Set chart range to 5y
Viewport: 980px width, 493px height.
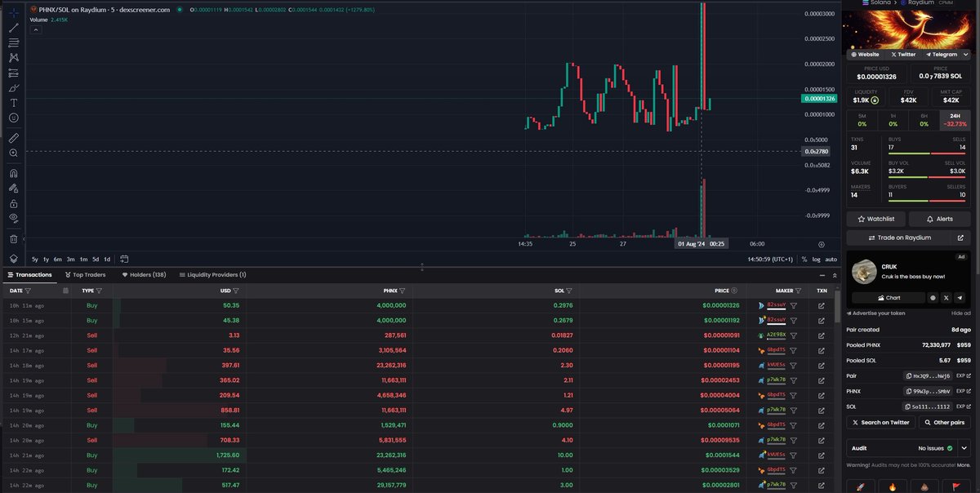coord(35,259)
